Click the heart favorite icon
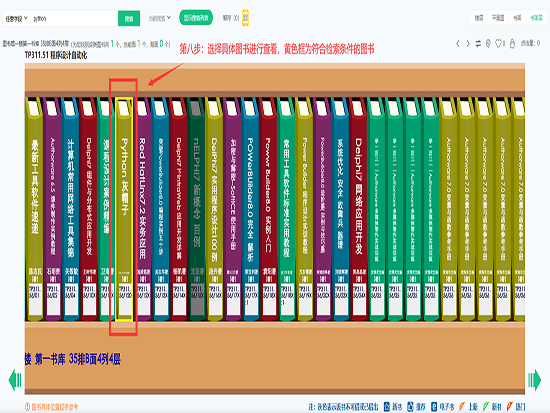550x413 pixels. 498,44
